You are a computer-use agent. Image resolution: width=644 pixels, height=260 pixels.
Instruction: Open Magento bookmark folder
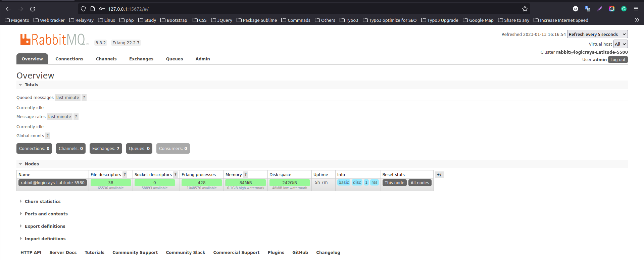pos(17,20)
